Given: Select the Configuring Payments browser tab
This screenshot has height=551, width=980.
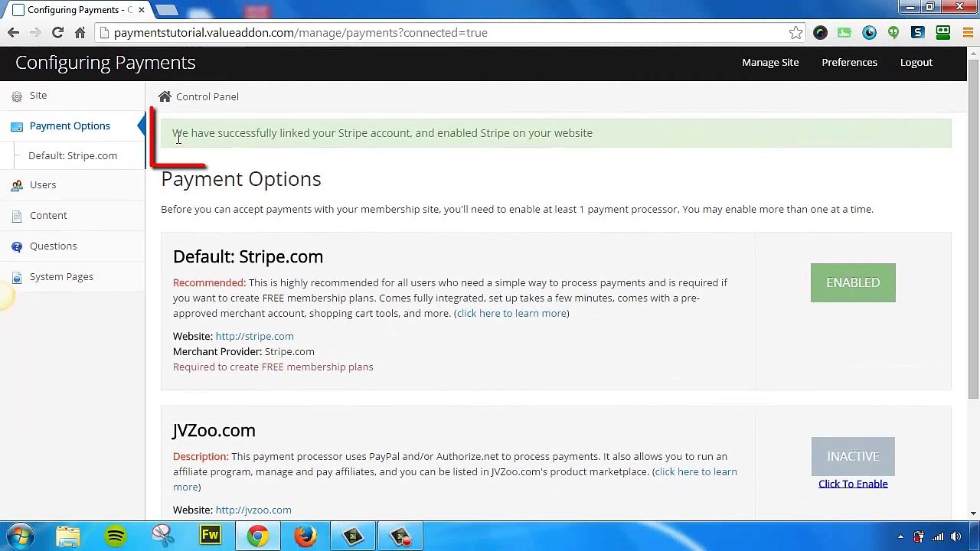Looking at the screenshot, I should [77, 10].
